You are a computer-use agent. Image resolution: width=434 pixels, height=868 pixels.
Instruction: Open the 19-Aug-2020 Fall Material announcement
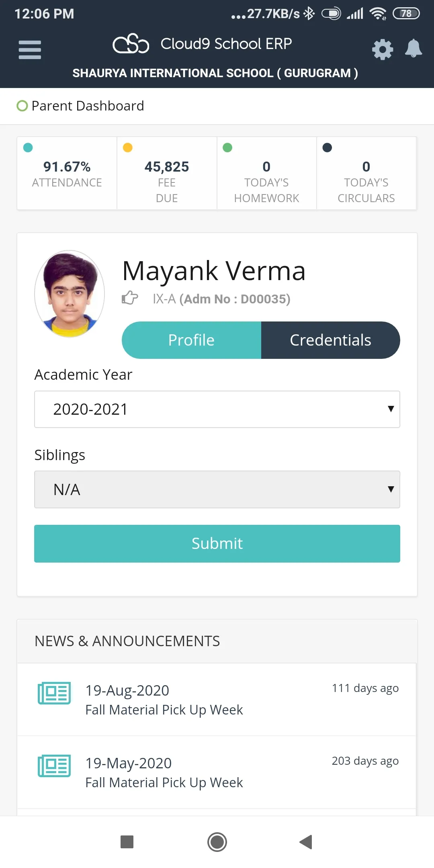[x=164, y=700]
